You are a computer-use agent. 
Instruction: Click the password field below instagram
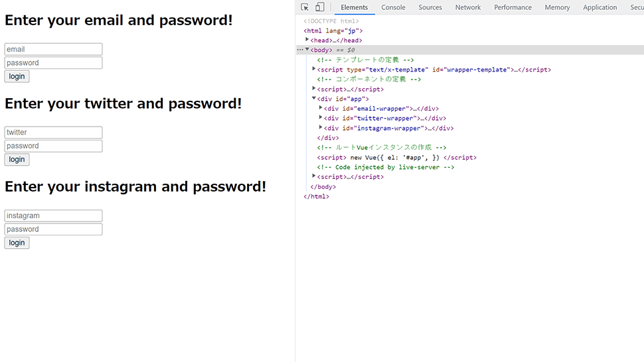pos(53,229)
